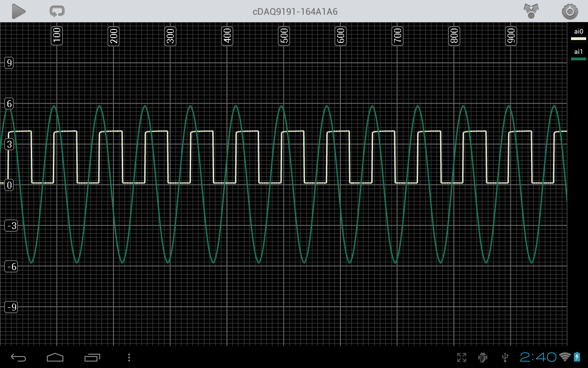This screenshot has width=588, height=368.
Task: Toggle the ai0 channel legend
Action: [578, 34]
